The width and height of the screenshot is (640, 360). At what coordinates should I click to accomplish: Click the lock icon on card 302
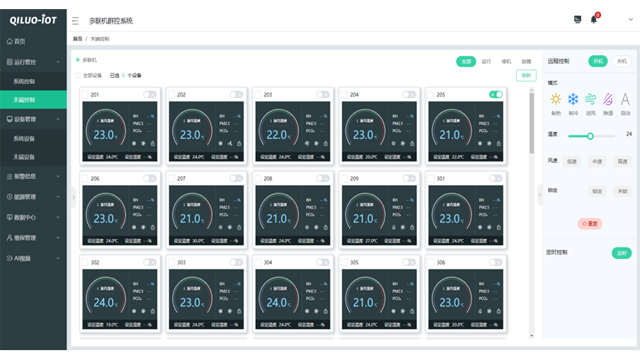[x=153, y=311]
